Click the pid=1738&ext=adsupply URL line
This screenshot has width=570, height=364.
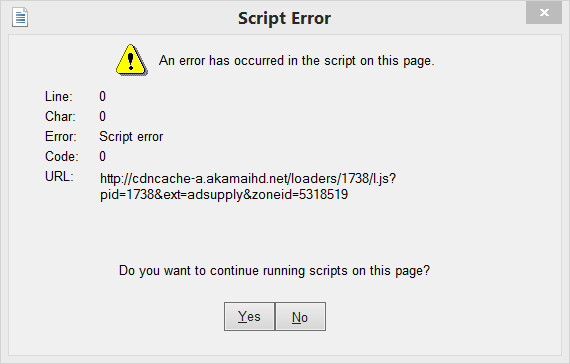(224, 195)
